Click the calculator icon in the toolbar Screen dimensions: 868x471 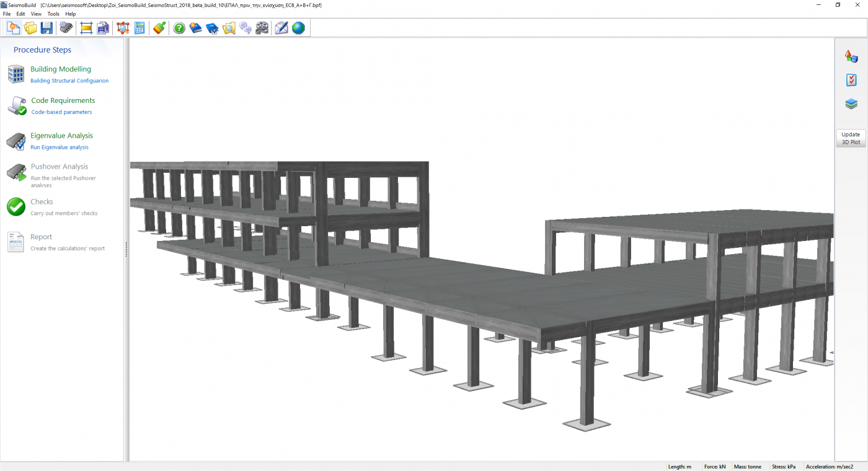coord(139,28)
